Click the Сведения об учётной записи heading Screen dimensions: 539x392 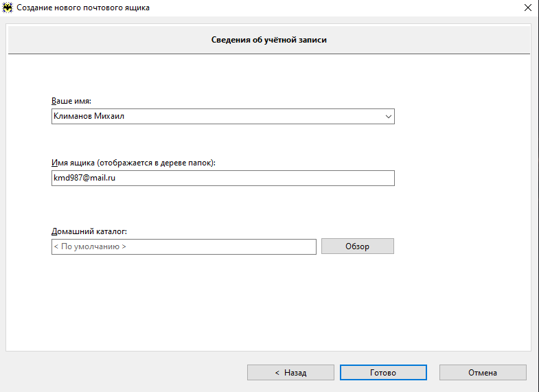coord(268,40)
